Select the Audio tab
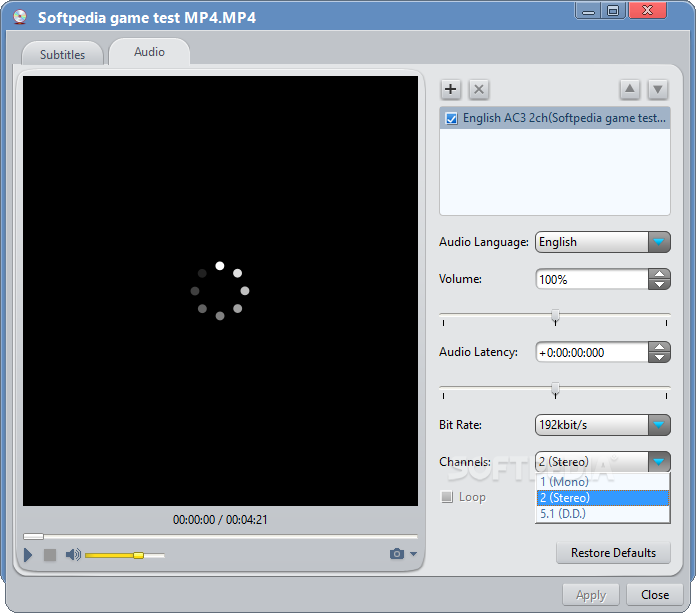The height and width of the screenshot is (613, 696). 150,52
